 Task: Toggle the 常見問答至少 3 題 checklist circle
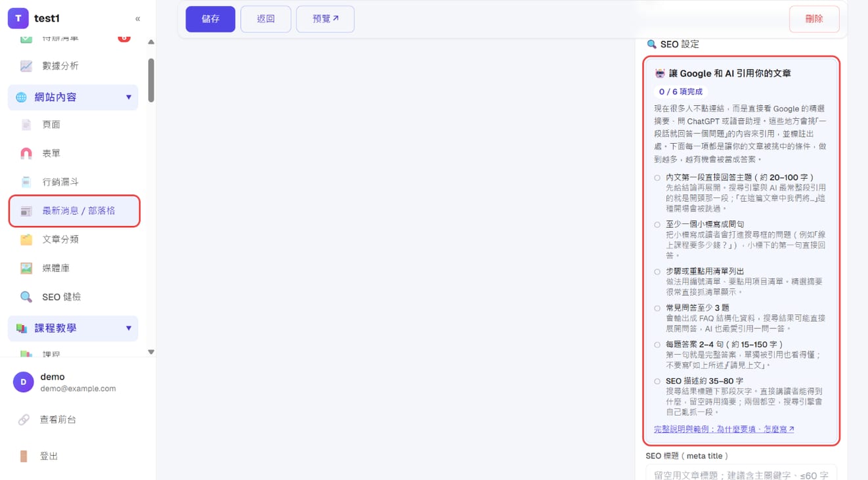pos(657,308)
